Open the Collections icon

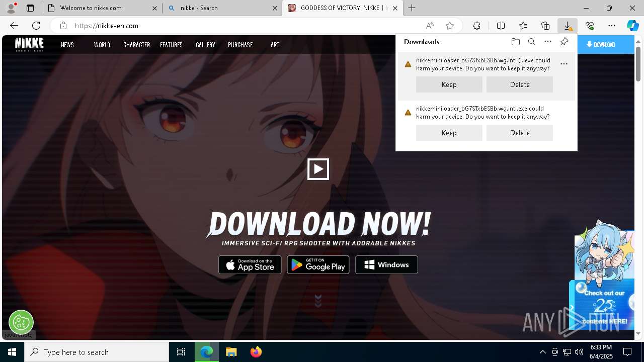click(x=545, y=26)
